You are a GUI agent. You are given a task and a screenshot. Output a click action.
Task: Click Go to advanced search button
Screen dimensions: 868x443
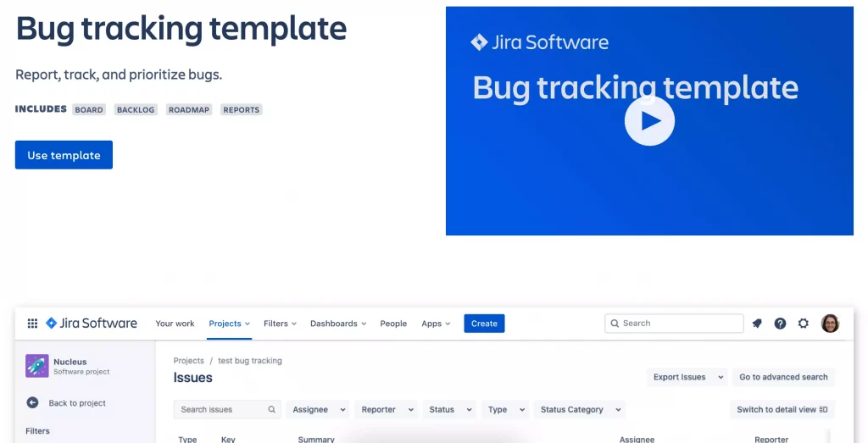[783, 377]
